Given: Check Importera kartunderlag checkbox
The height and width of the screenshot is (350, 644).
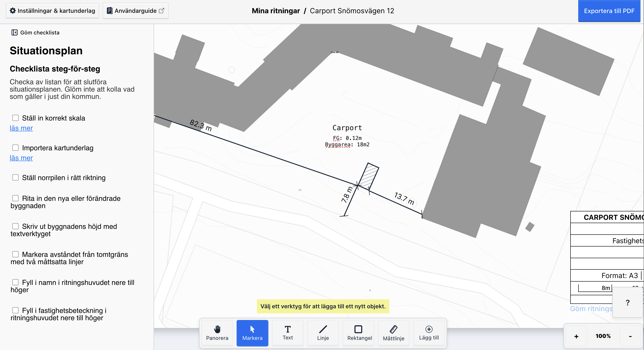Looking at the screenshot, I should (15, 147).
